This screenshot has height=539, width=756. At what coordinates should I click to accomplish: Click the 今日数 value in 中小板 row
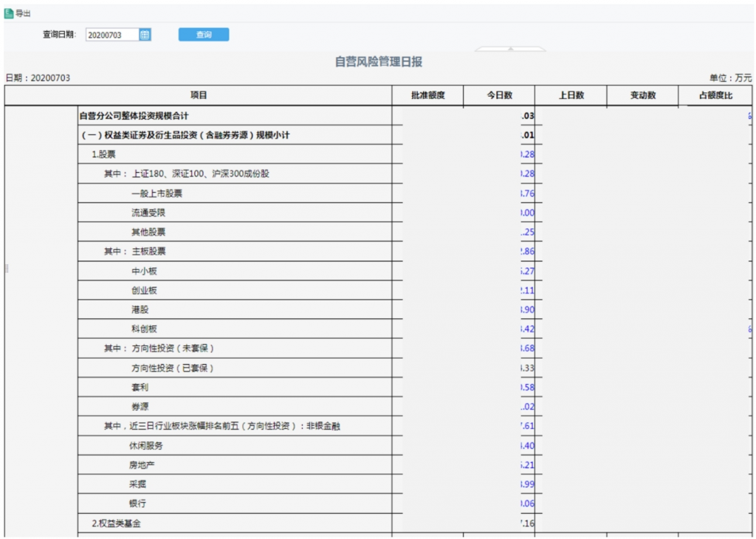(527, 271)
